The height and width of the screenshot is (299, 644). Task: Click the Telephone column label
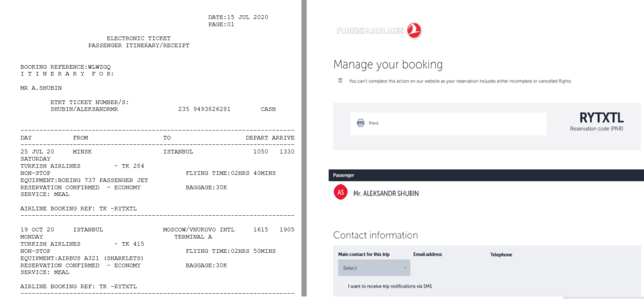click(x=501, y=254)
